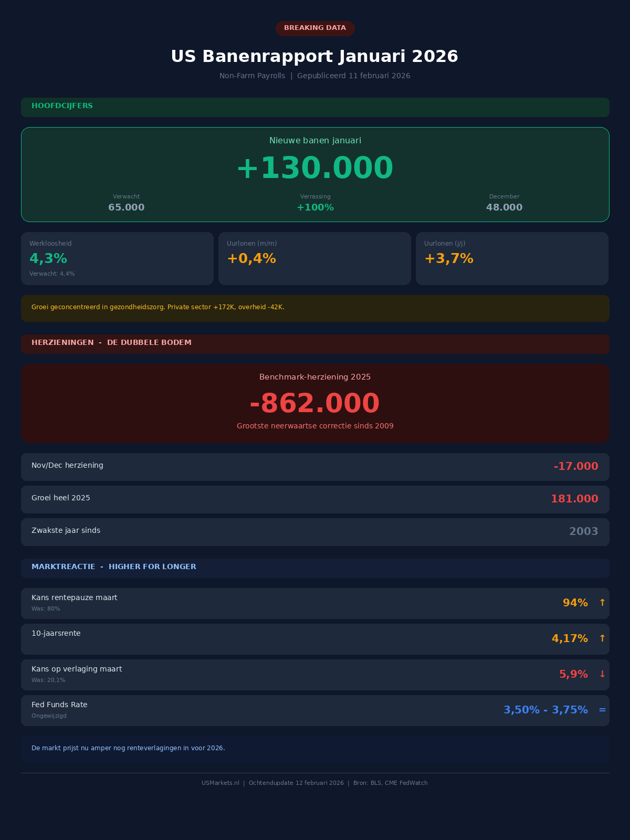The image size is (630, 840).
Task: Click the Verwacht 65.000 value
Action: click(127, 207)
